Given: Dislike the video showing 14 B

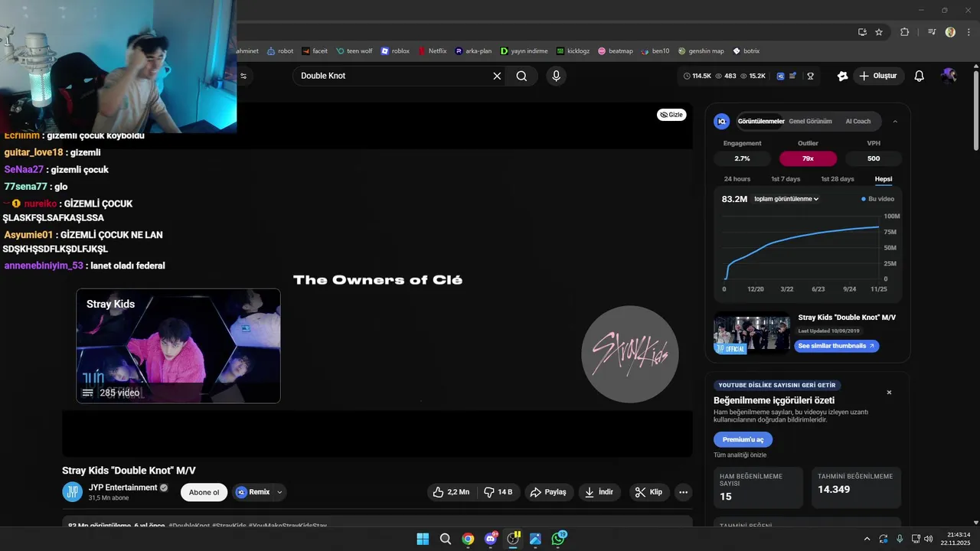Looking at the screenshot, I should pyautogui.click(x=498, y=492).
